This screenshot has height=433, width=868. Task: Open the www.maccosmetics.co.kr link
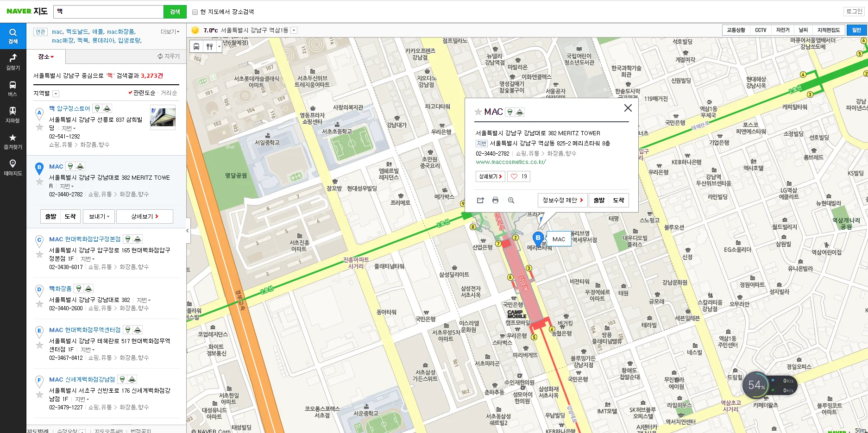(x=510, y=163)
